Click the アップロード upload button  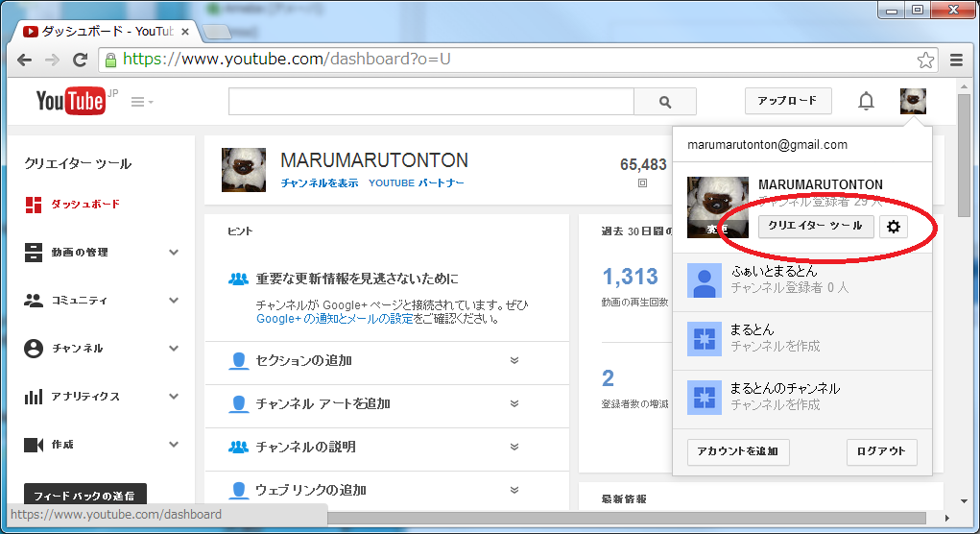pyautogui.click(x=787, y=101)
